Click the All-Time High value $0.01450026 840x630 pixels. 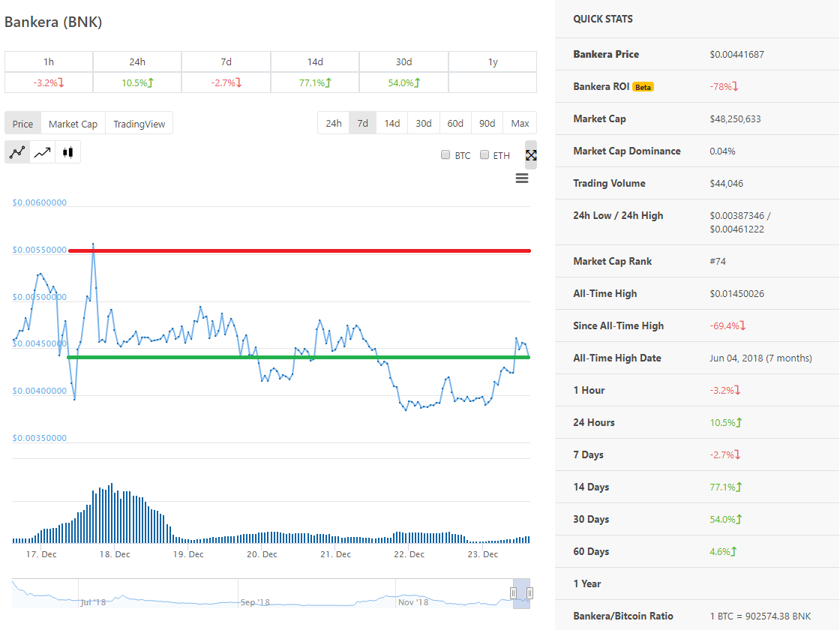point(736,293)
